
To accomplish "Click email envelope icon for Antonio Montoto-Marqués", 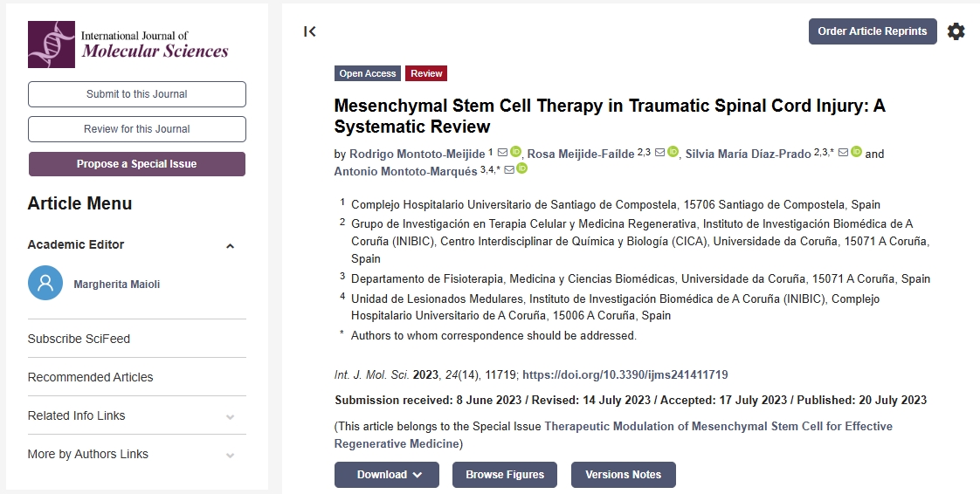I will point(509,170).
